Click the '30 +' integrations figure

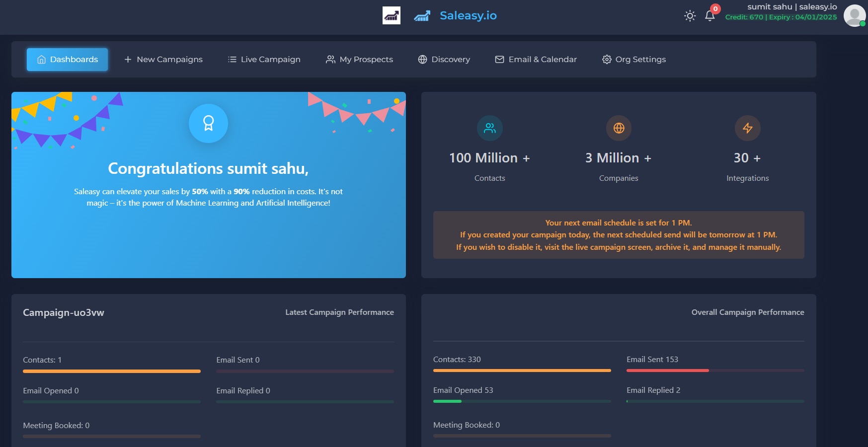point(747,158)
